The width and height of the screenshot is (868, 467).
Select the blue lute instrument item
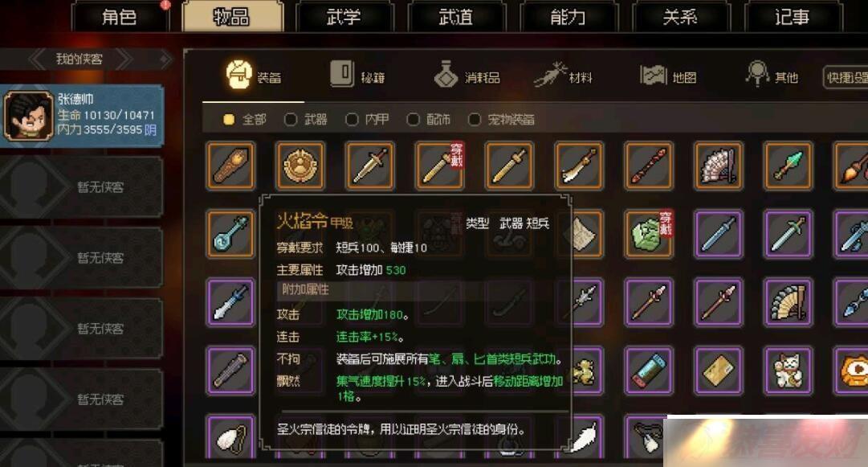click(230, 235)
